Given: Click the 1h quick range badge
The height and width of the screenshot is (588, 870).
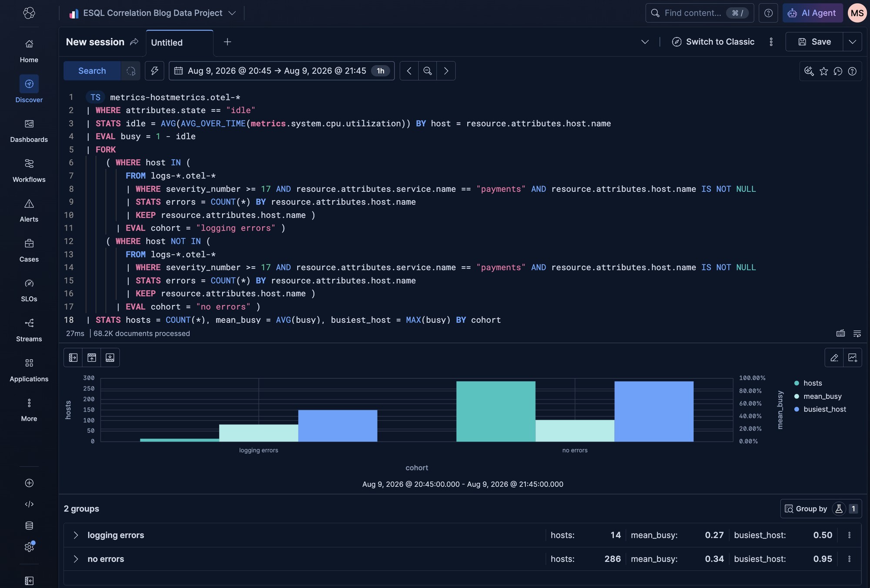Looking at the screenshot, I should tap(381, 71).
